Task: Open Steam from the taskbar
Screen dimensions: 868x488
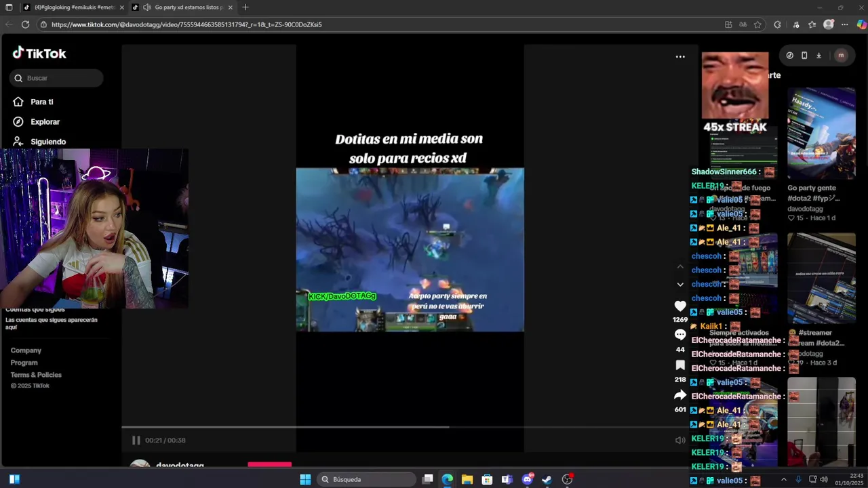Action: tap(547, 479)
